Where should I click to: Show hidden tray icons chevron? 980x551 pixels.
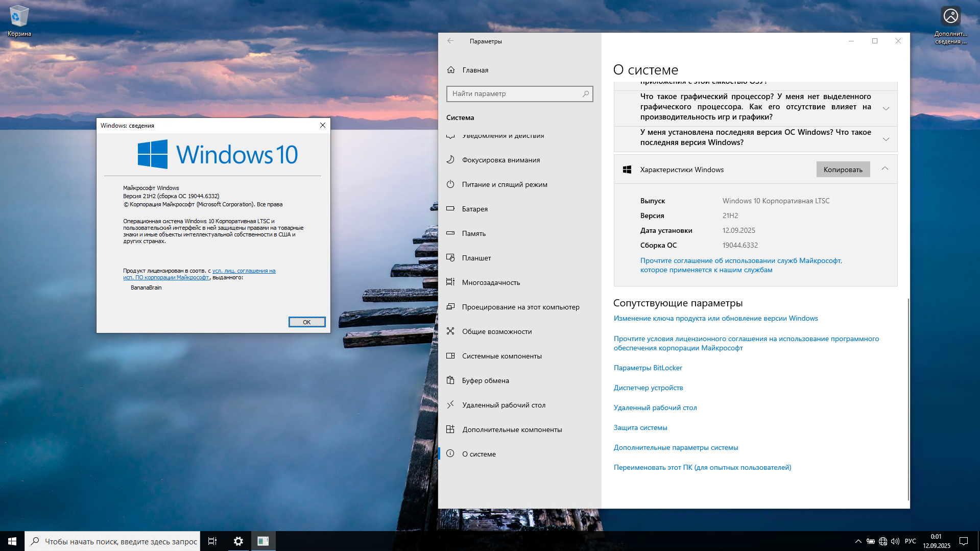[x=858, y=541]
